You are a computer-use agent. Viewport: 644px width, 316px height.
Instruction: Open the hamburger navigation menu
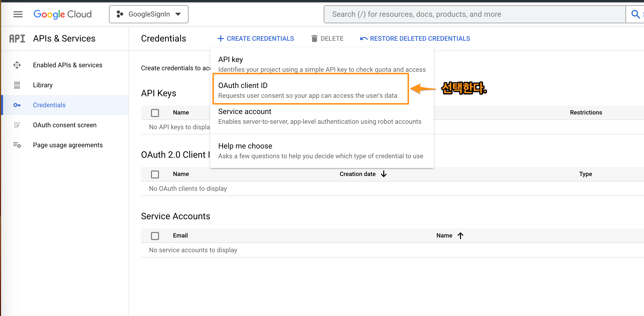[18, 14]
